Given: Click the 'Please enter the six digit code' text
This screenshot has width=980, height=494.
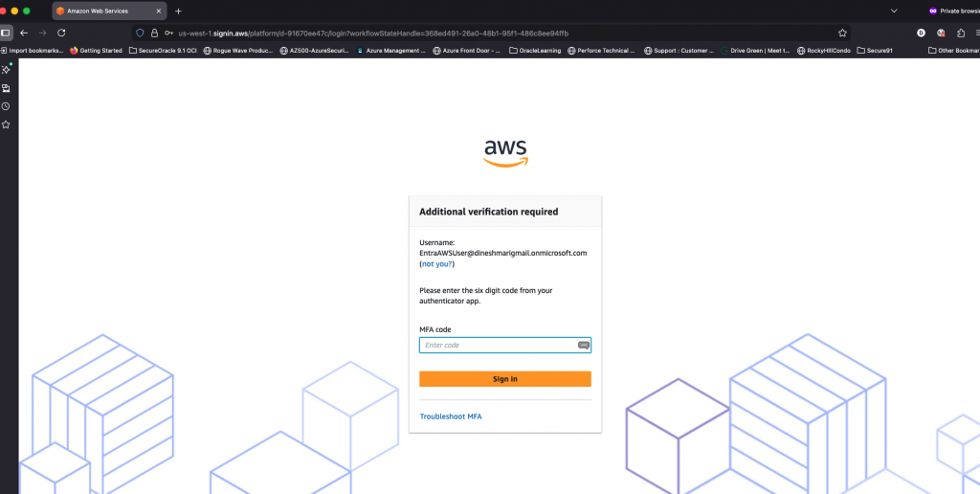Looking at the screenshot, I should 485,296.
